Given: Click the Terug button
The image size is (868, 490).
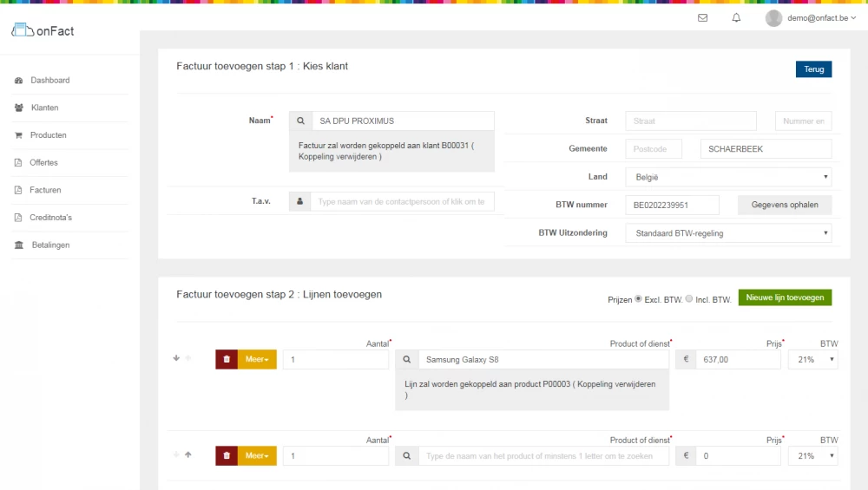Looking at the screenshot, I should [x=813, y=69].
